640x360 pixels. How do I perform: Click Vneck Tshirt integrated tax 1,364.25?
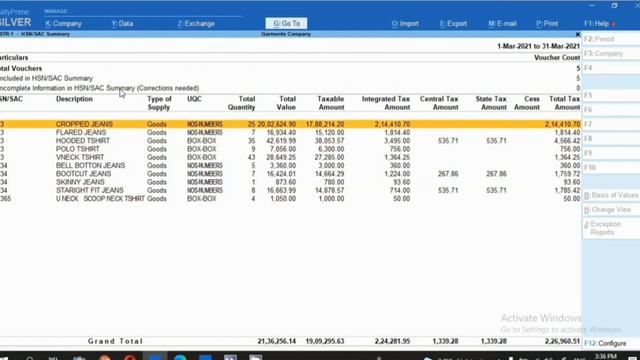[x=397, y=157]
